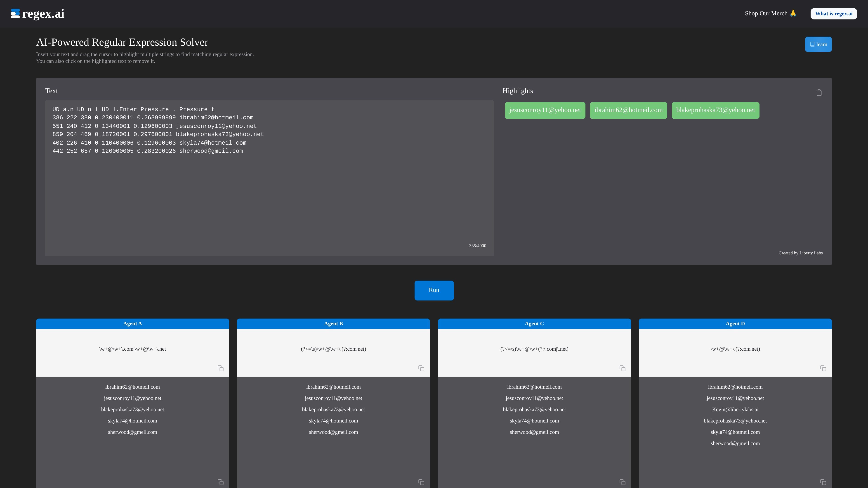Click ibrahim62@hotmeil.com in Agent C results

pyautogui.click(x=534, y=387)
